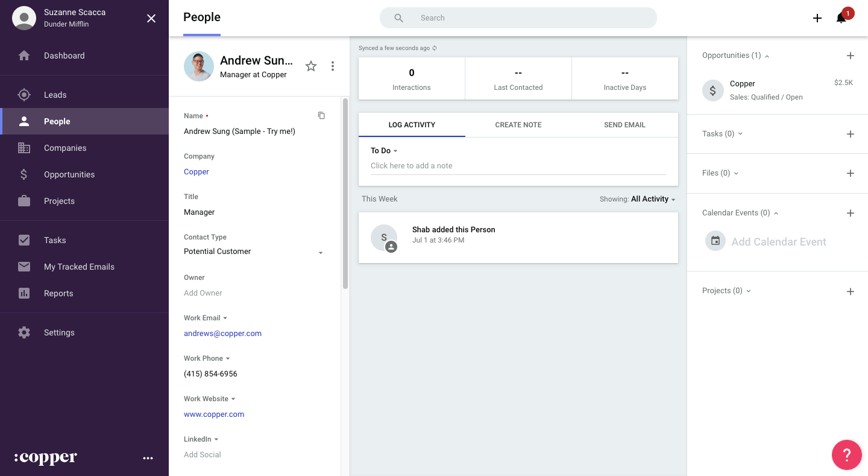Expand the Files (0) section
868x476 pixels.
click(736, 173)
